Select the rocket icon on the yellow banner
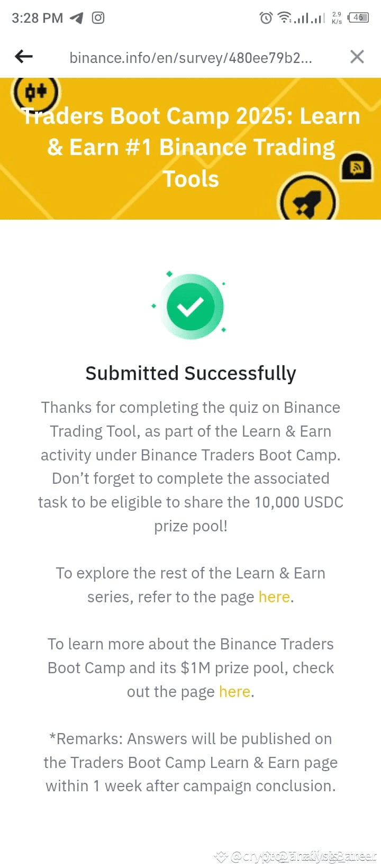Screen dimensions: 381x868 pyautogui.click(x=309, y=200)
